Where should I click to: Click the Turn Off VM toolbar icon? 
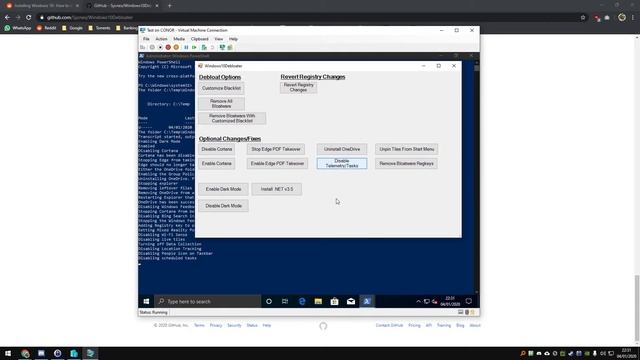click(x=160, y=47)
